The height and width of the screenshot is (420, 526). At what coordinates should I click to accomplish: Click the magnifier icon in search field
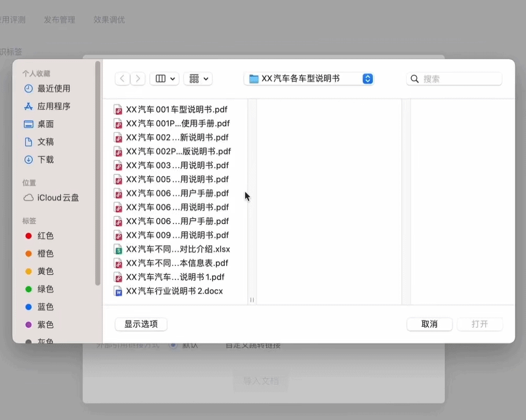pyautogui.click(x=414, y=79)
